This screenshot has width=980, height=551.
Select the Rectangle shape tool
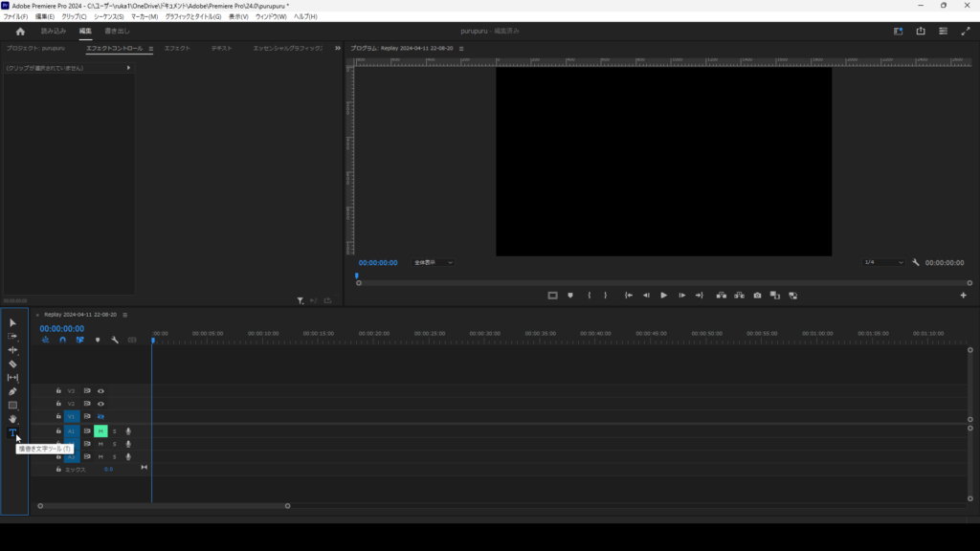click(x=12, y=406)
